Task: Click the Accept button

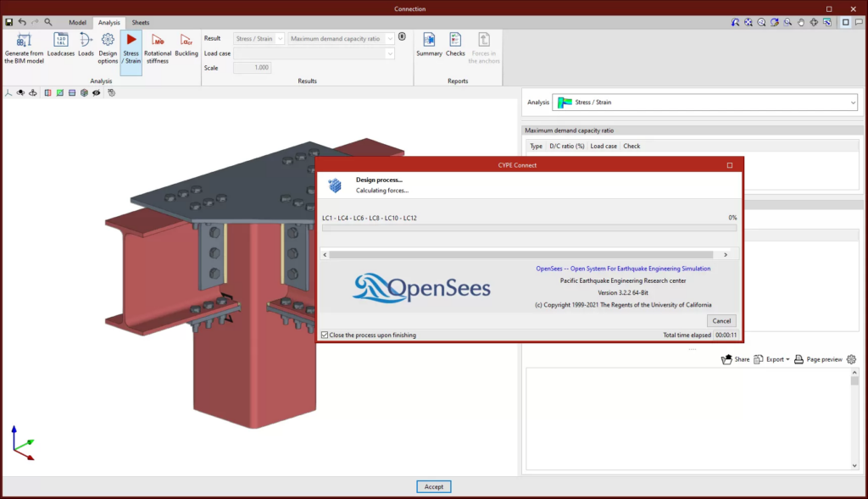Action: [434, 487]
